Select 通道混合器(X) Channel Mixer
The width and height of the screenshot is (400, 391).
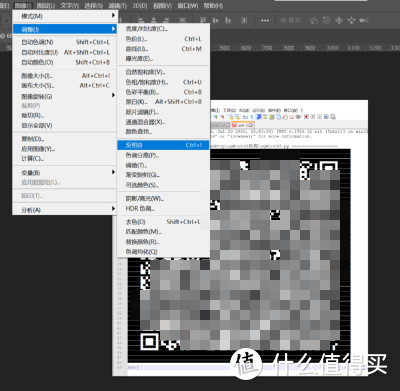tap(163, 122)
